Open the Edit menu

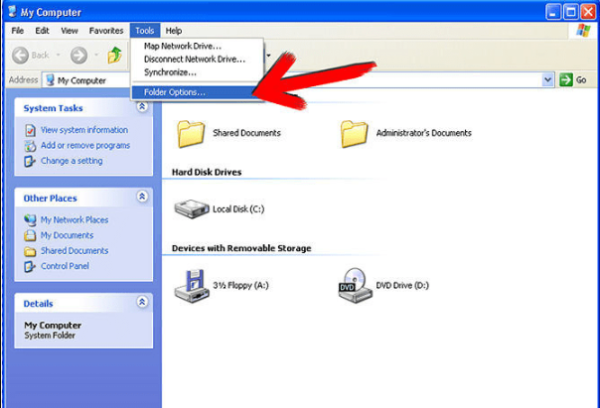click(x=42, y=31)
